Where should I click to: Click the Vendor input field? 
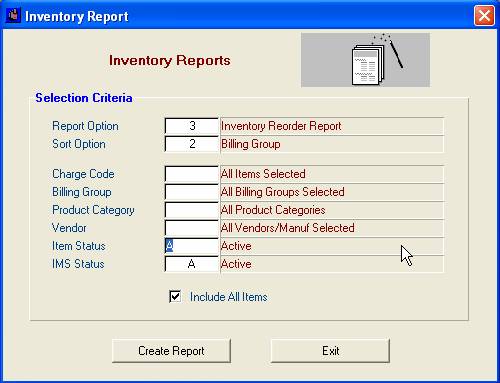(192, 228)
